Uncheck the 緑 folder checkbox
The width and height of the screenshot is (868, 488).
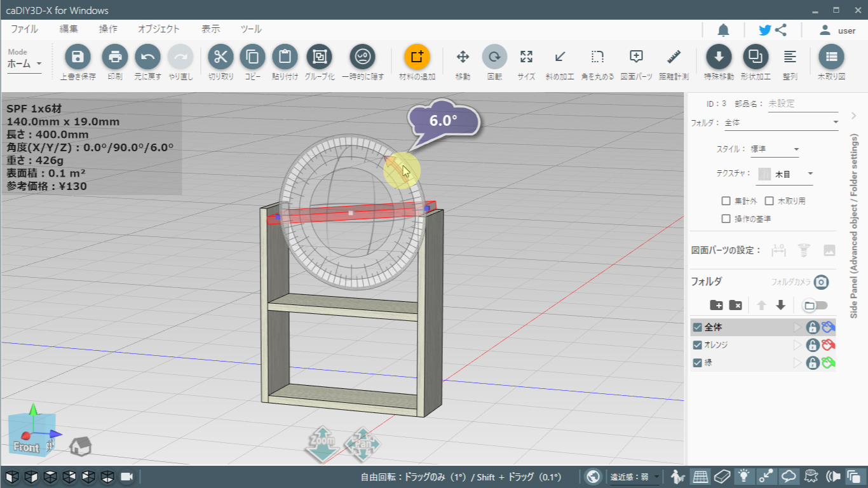coord(698,363)
